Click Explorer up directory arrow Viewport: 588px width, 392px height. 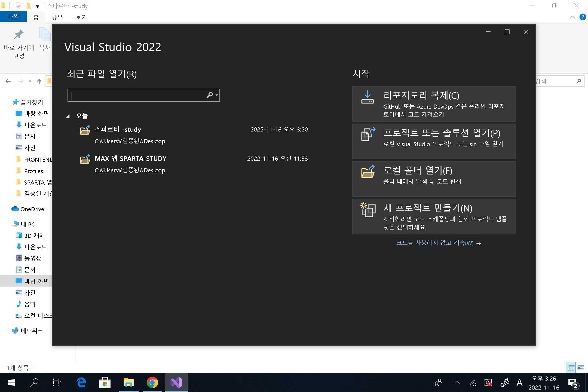[x=39, y=81]
